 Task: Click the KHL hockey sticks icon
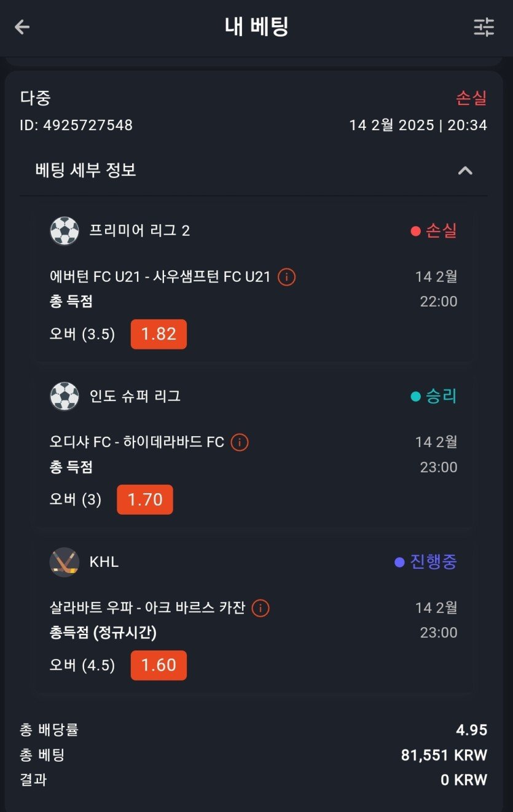[x=65, y=562]
